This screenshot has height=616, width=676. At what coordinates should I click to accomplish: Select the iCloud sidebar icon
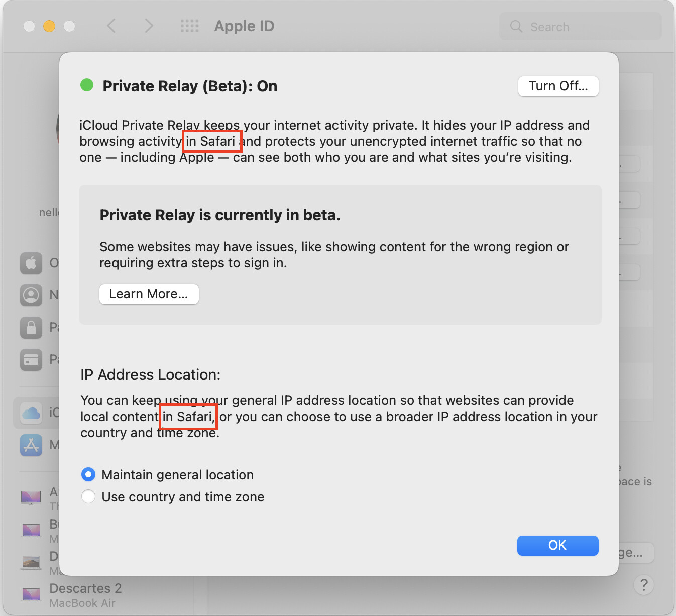[x=31, y=413]
